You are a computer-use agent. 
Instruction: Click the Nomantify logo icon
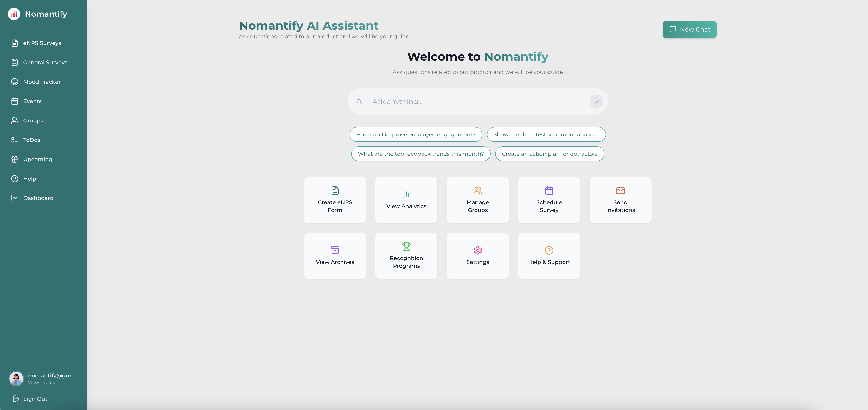coord(14,14)
